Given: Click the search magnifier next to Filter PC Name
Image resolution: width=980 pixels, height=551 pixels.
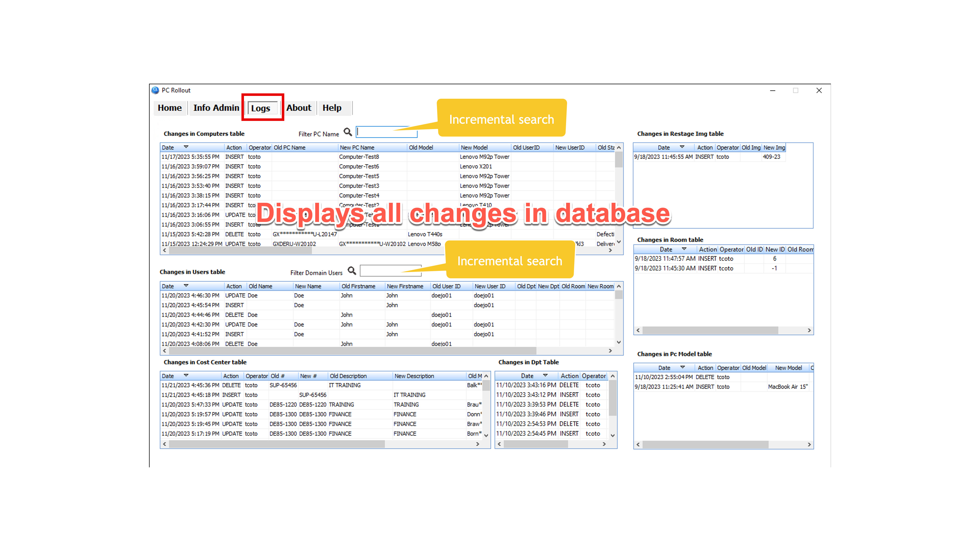Looking at the screenshot, I should (347, 132).
